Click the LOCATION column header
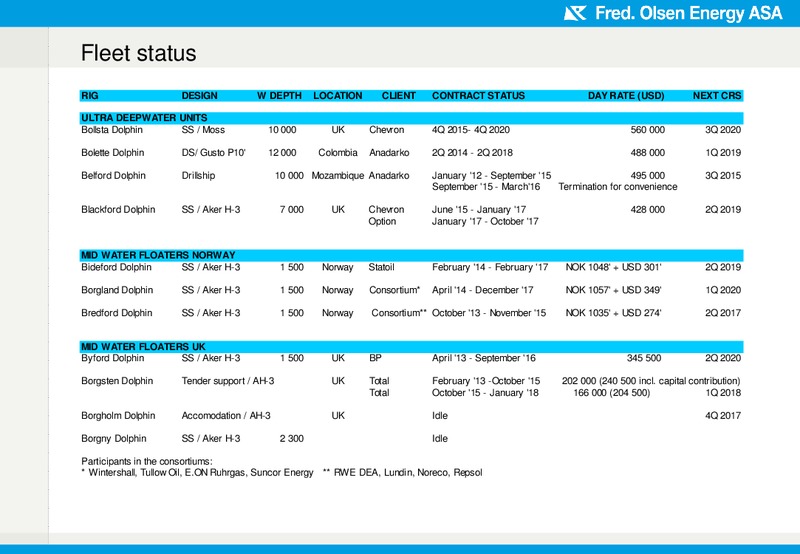The image size is (800, 554). [338, 95]
